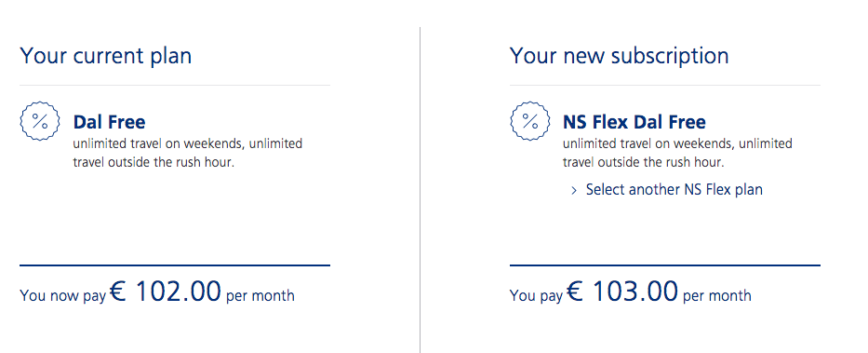868x353 pixels.
Task: Click the percent badge icon beside Dal Free
Action: pos(40,121)
